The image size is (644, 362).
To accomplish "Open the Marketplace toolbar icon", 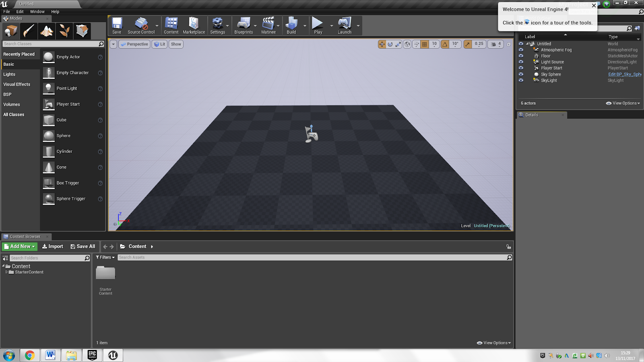I will 194,26.
